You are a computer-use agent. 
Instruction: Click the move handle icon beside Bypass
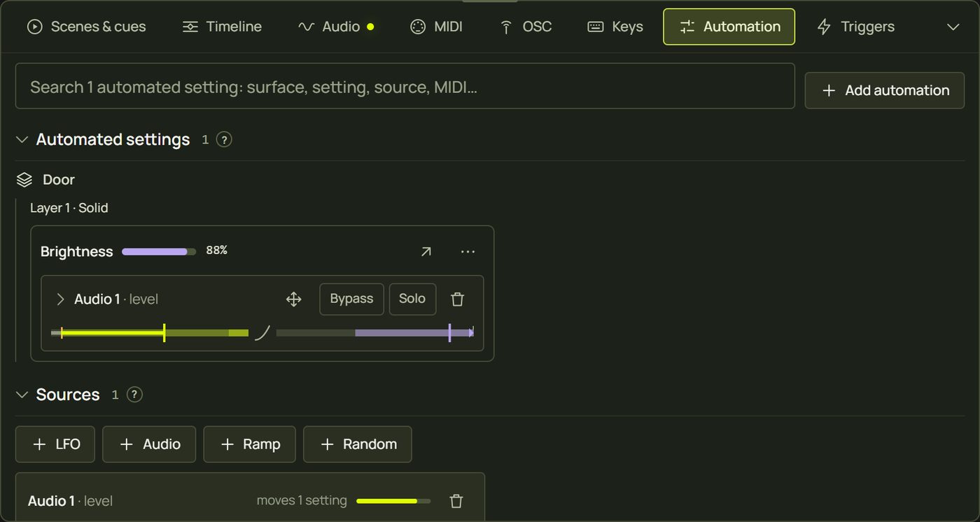294,299
